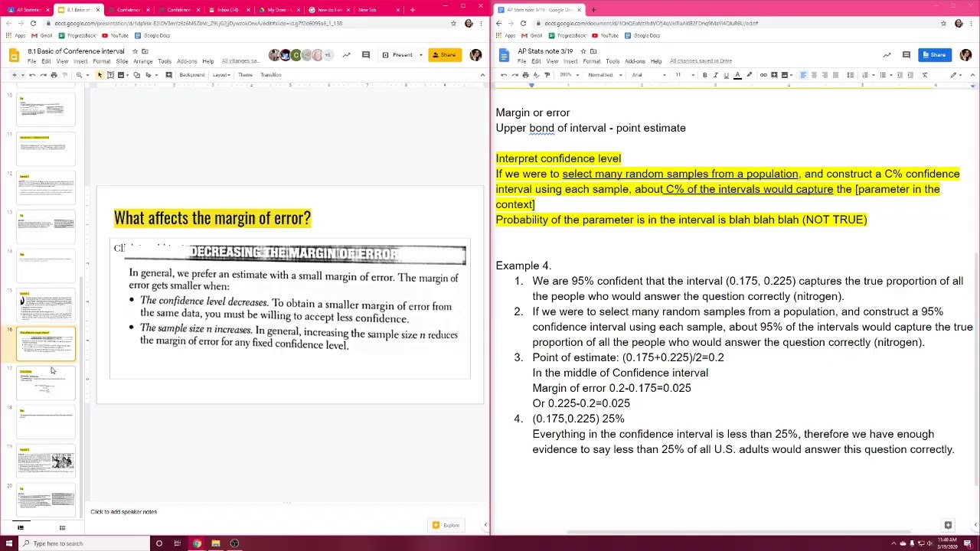Open the Arrange menu in Slides
Image resolution: width=980 pixels, height=551 pixels.
[x=143, y=61]
